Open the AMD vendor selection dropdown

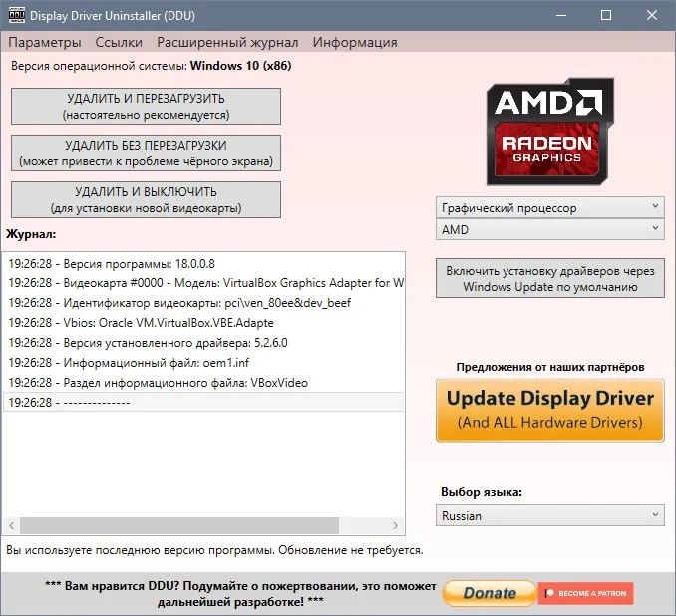point(550,229)
